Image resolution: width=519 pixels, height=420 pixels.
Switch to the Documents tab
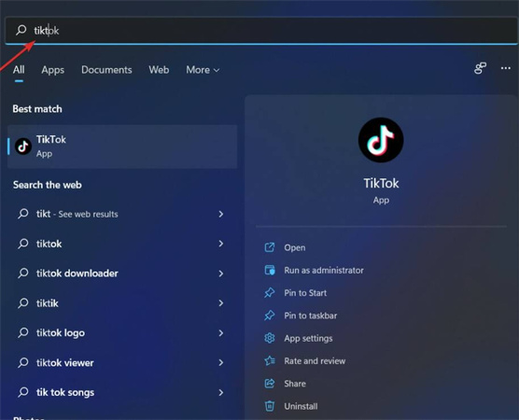(x=106, y=70)
